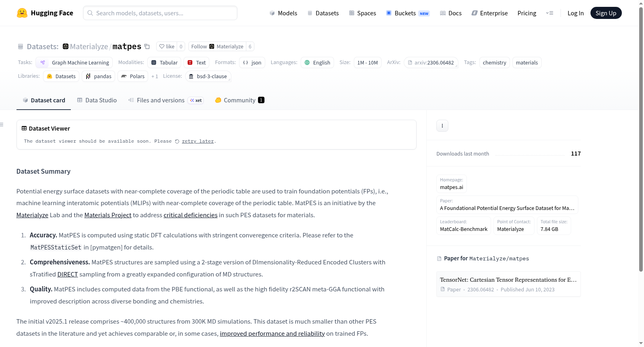Follow Materialyze organization
Image resolution: width=644 pixels, height=347 pixels.
coord(217,46)
